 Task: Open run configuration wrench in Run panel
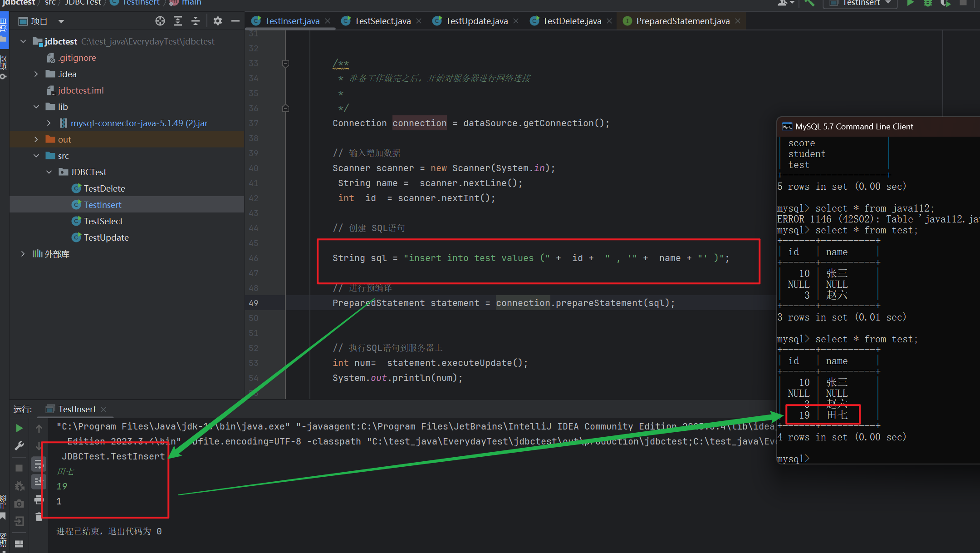(x=19, y=446)
